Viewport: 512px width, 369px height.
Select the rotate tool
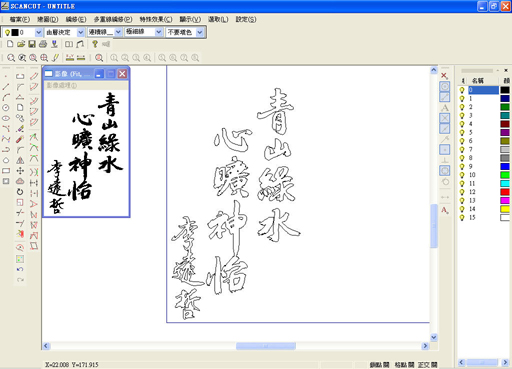[20, 192]
